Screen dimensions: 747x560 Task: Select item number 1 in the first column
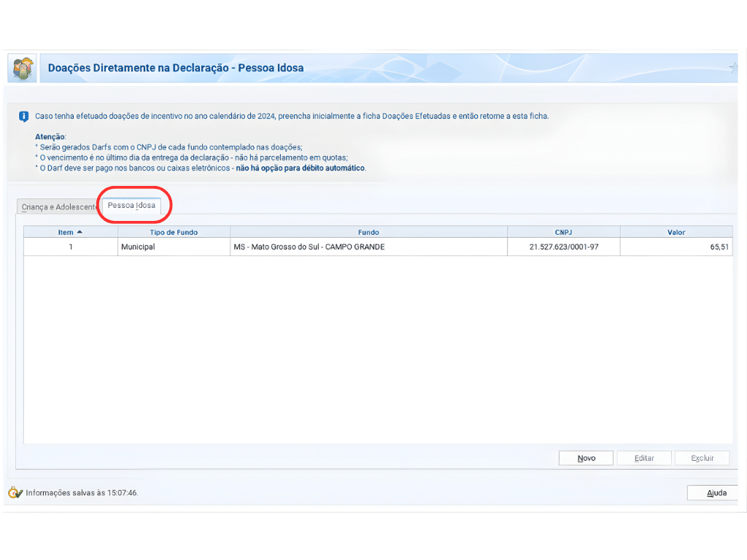click(71, 247)
